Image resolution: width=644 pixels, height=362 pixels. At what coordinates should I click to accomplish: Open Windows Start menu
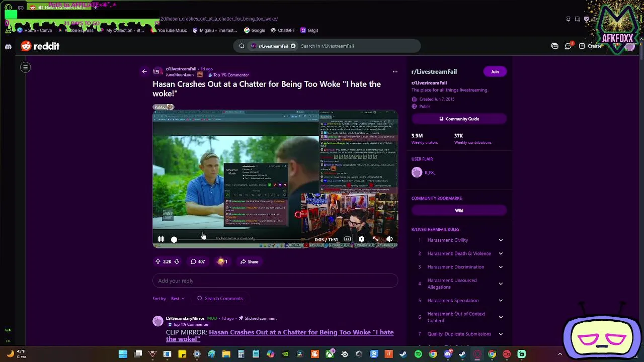[x=123, y=354]
